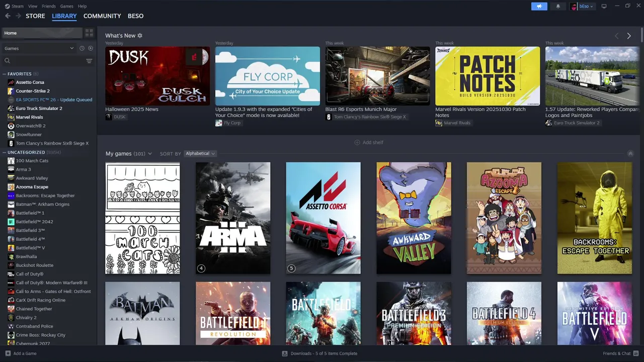The width and height of the screenshot is (644, 362).
Task: Open the Friends menu
Action: point(49,6)
